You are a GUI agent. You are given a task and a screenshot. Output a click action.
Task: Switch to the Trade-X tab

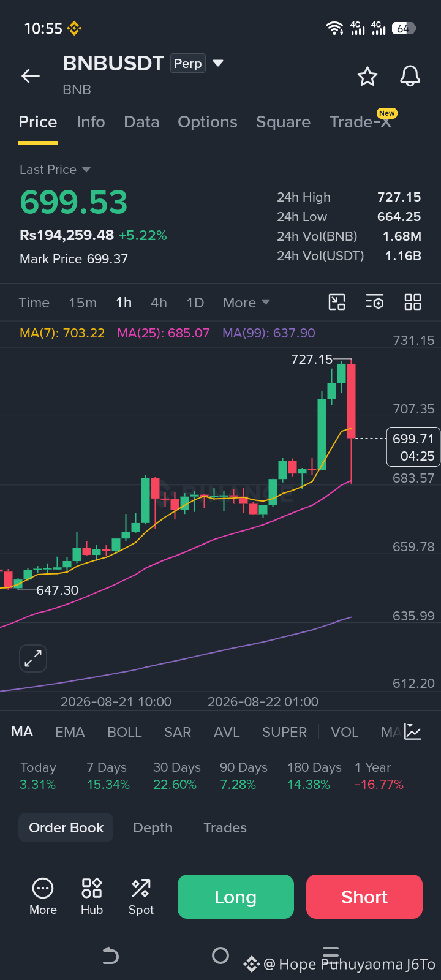(x=360, y=122)
